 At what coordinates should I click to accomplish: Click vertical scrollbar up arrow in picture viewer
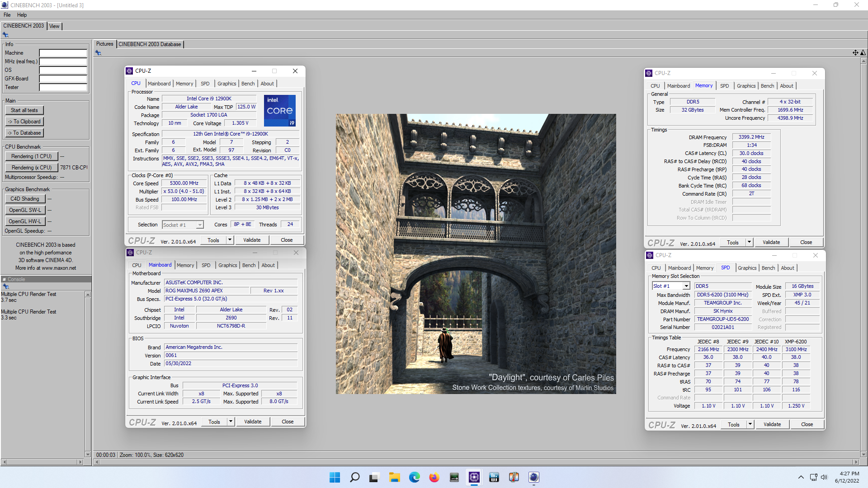pos(863,61)
